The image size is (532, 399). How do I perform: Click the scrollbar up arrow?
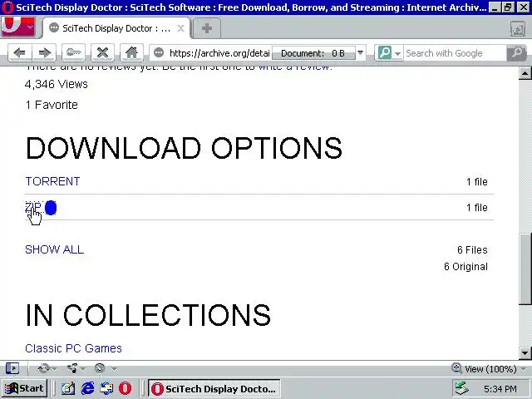[x=525, y=73]
